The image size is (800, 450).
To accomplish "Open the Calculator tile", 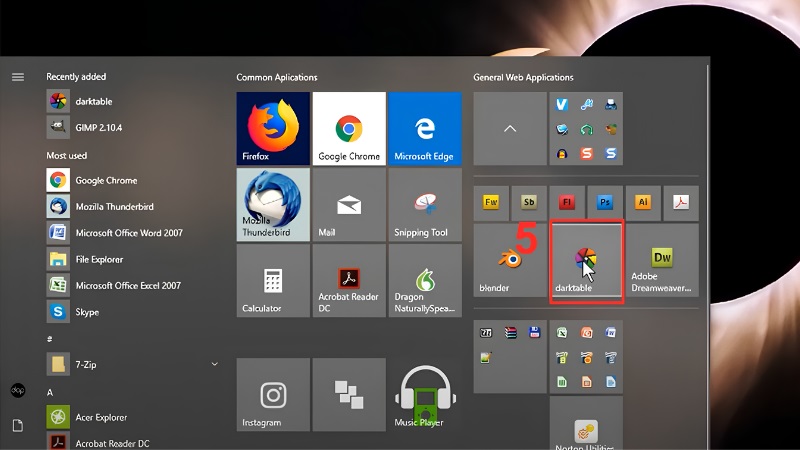I will click(273, 281).
